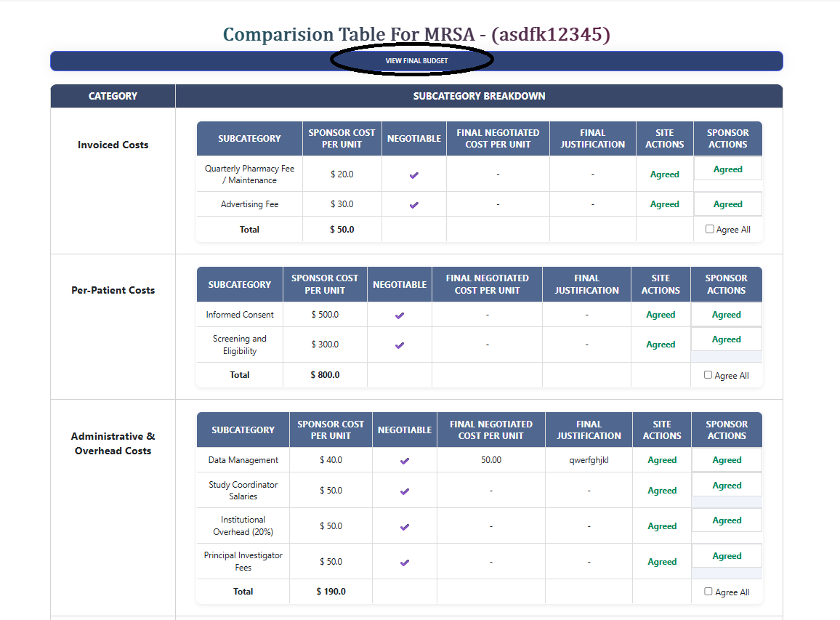Click site Agreed for Quarterly Pharmacy Fee
The height and width of the screenshot is (620, 840).
pos(664,174)
